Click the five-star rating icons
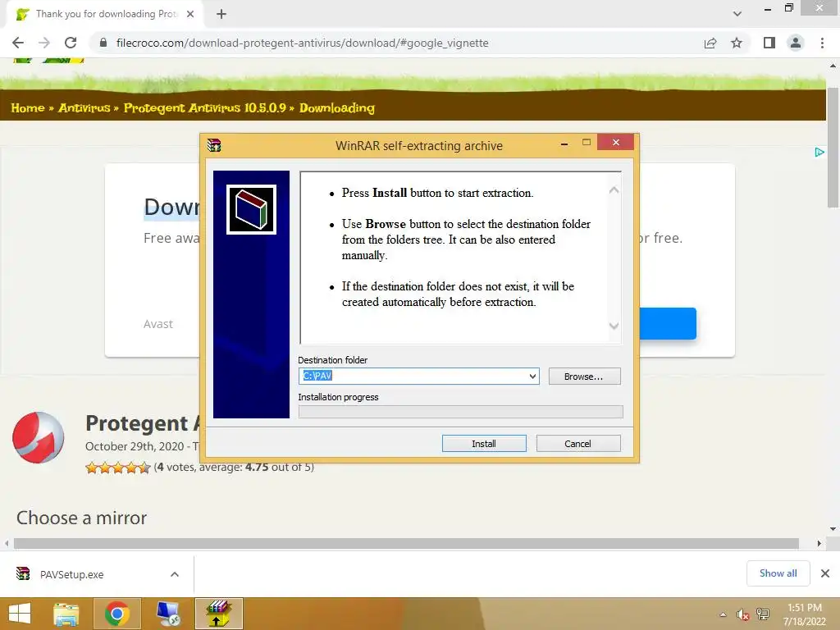840x630 pixels. tap(118, 468)
